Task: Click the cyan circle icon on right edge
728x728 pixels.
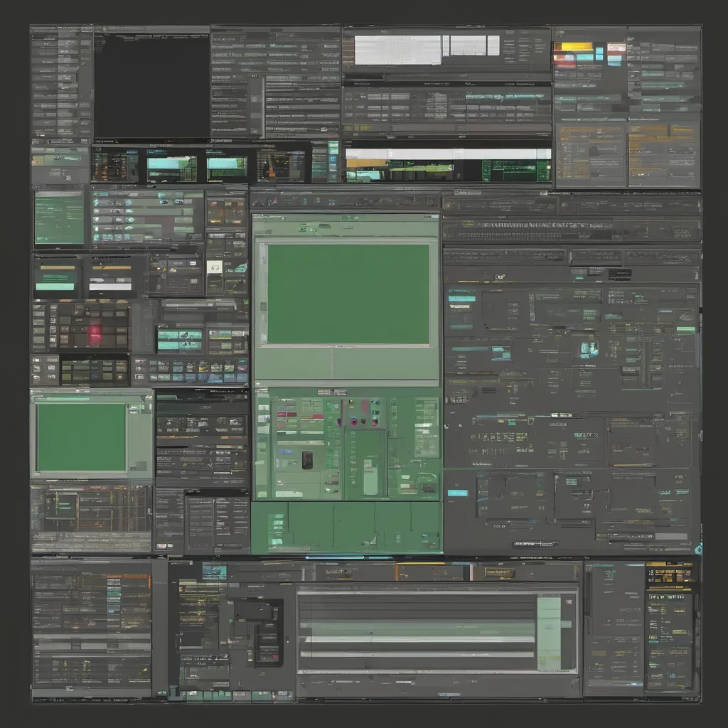Action: pyautogui.click(x=697, y=548)
